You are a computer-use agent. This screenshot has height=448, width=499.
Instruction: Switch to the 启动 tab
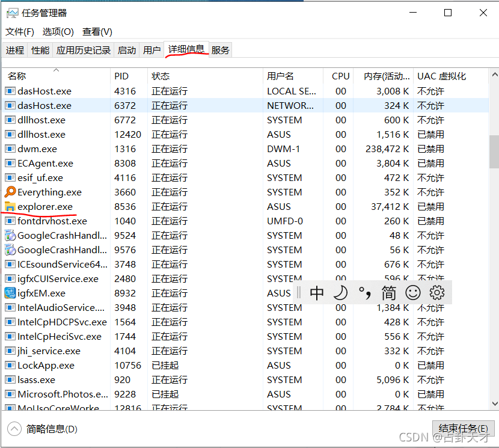click(127, 50)
